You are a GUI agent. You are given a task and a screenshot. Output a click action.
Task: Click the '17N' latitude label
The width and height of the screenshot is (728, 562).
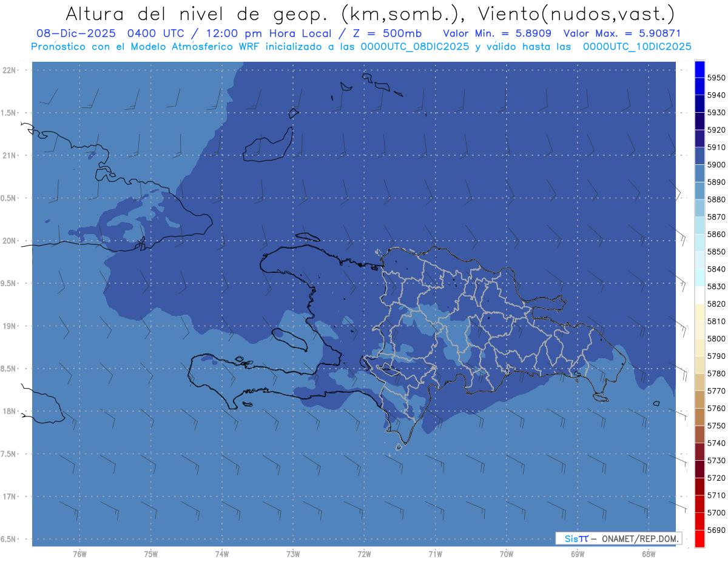pos(9,497)
